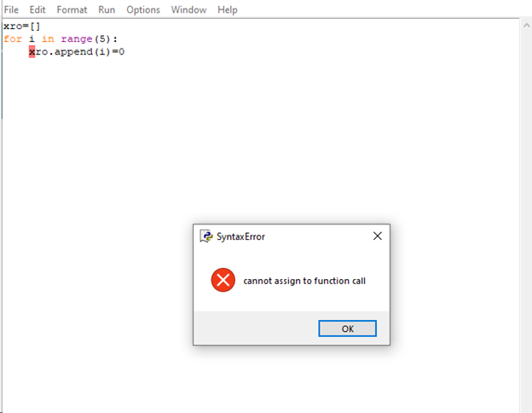Click the 'append(i)=0' code text

(x=90, y=51)
